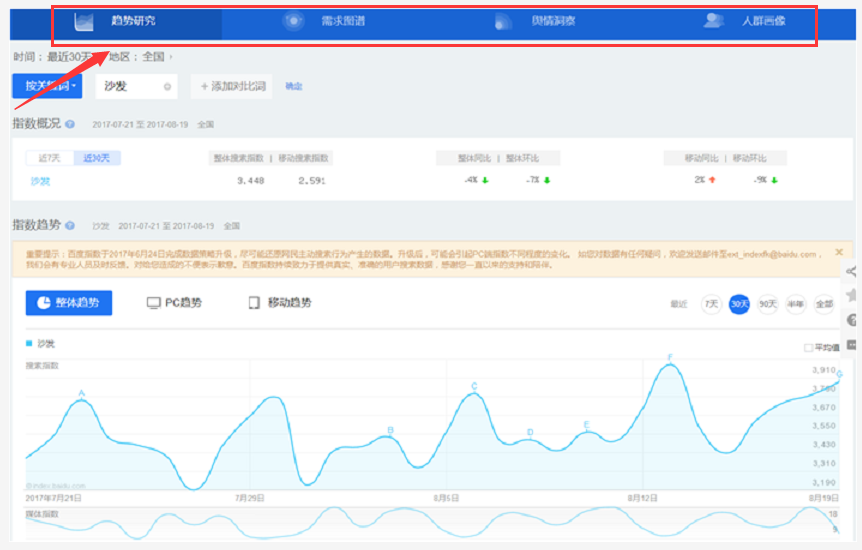Open the 按关键词 dropdown

tap(47, 86)
